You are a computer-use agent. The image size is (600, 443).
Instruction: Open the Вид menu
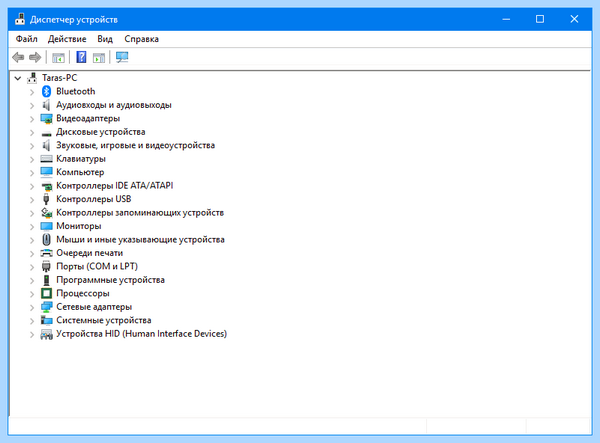point(105,39)
